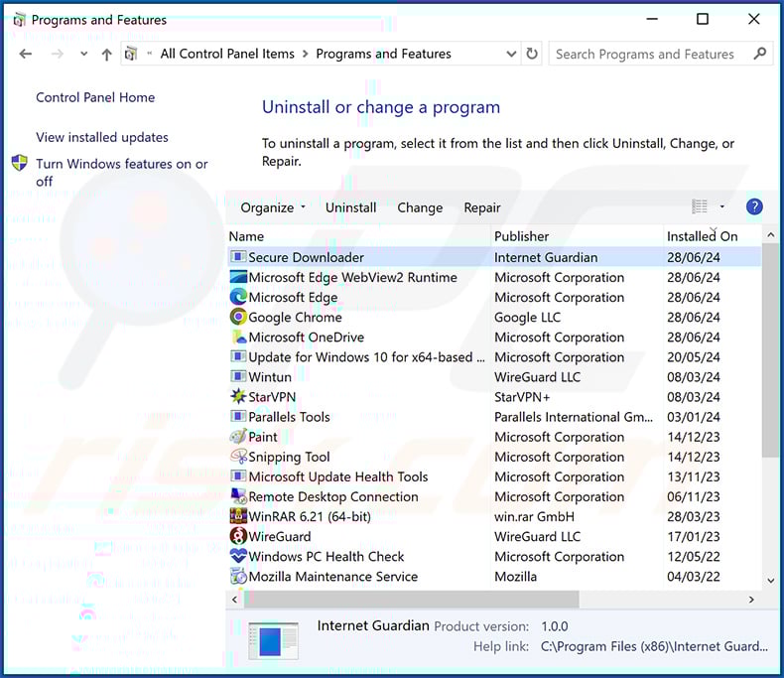Screen dimensions: 784x678
Task: Click the Microsoft Edge icon in list
Action: coord(238,297)
